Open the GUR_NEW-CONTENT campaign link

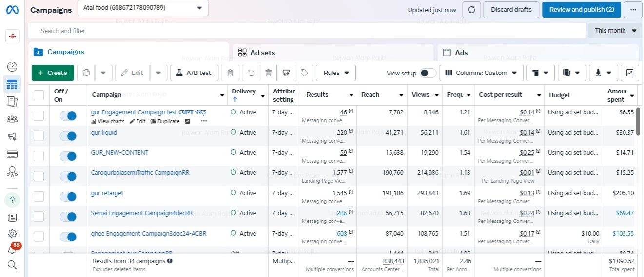(119, 153)
